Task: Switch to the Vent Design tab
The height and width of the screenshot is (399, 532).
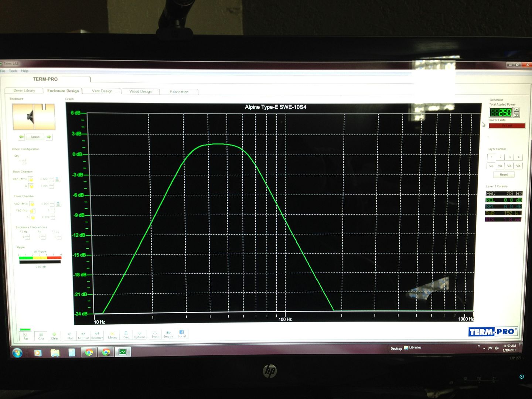Action: click(102, 91)
